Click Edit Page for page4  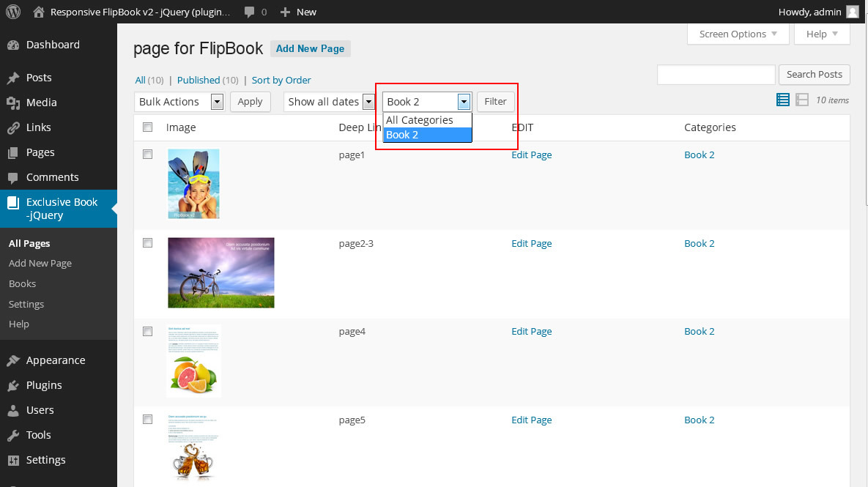click(532, 332)
